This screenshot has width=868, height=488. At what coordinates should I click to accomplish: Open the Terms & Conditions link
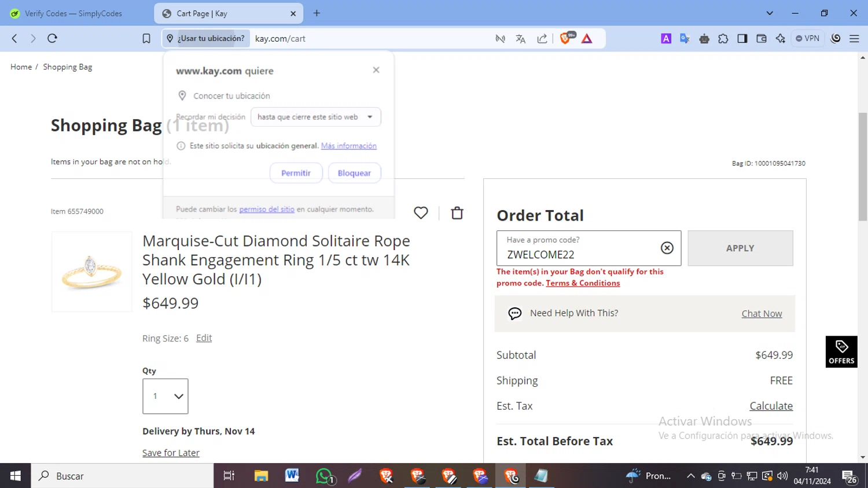(583, 283)
